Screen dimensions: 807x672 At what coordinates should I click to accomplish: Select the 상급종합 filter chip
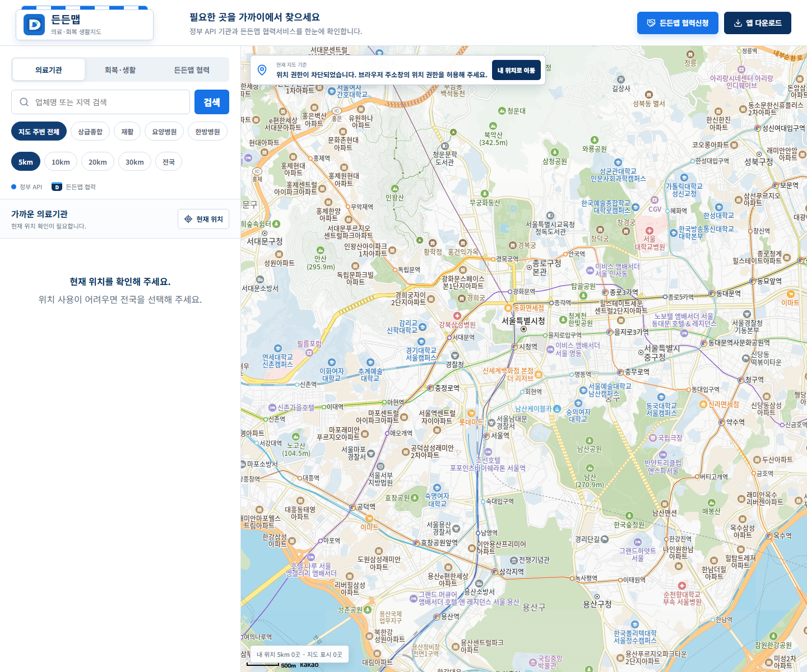pyautogui.click(x=90, y=132)
